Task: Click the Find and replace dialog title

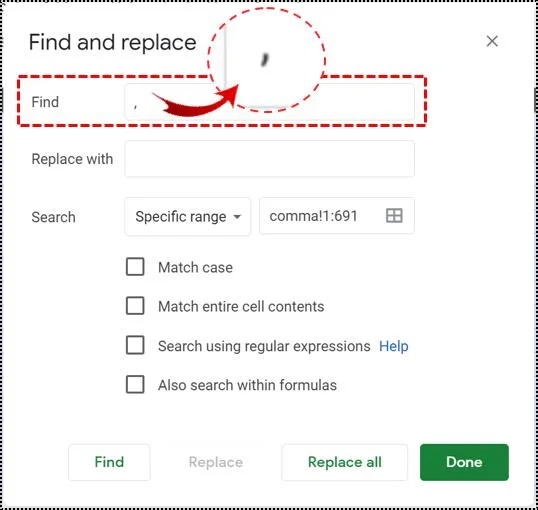Action: point(113,42)
